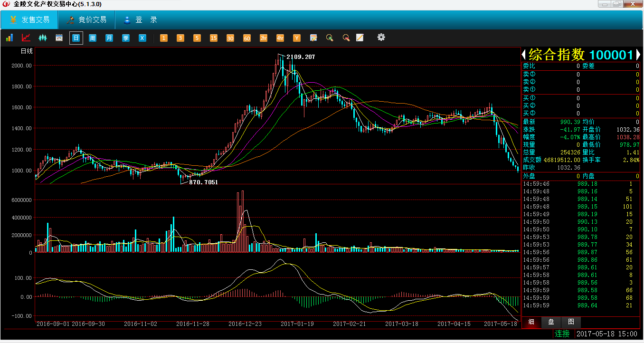The image size is (644, 343).
Task: Open the calendar date icon
Action: (59, 38)
